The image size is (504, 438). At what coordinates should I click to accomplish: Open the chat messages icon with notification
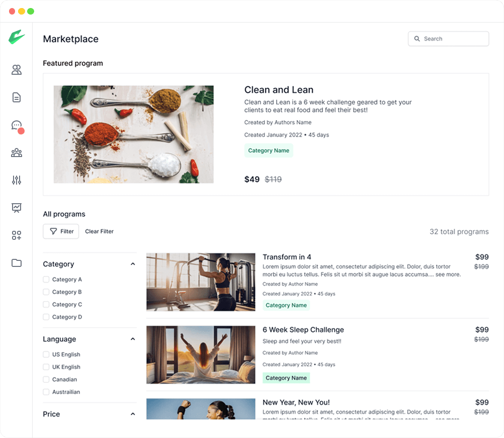coord(17,125)
